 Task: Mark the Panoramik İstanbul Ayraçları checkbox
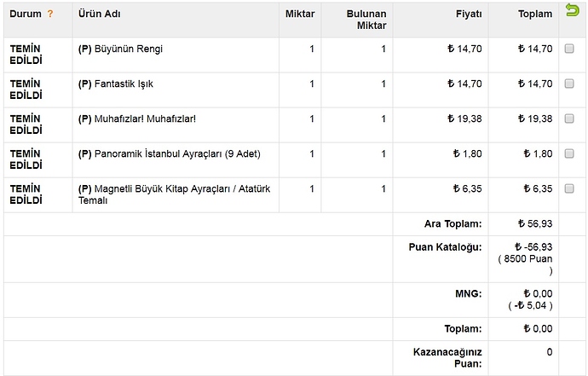coord(569,153)
